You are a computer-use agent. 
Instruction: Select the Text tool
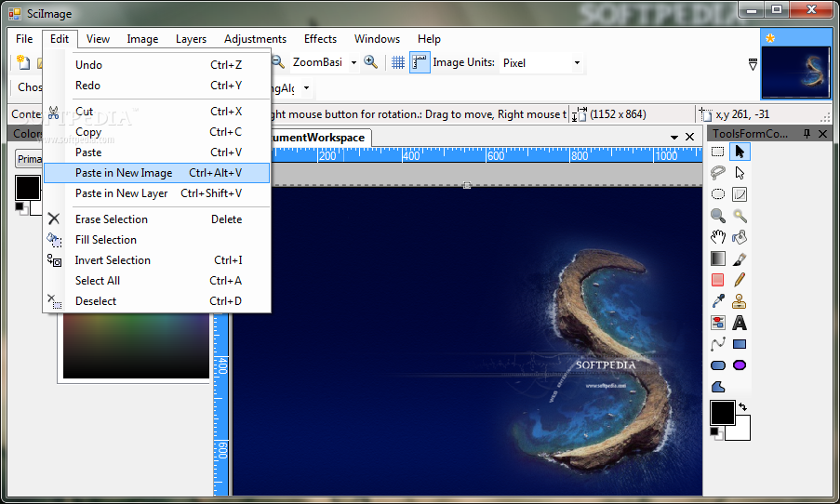740,323
